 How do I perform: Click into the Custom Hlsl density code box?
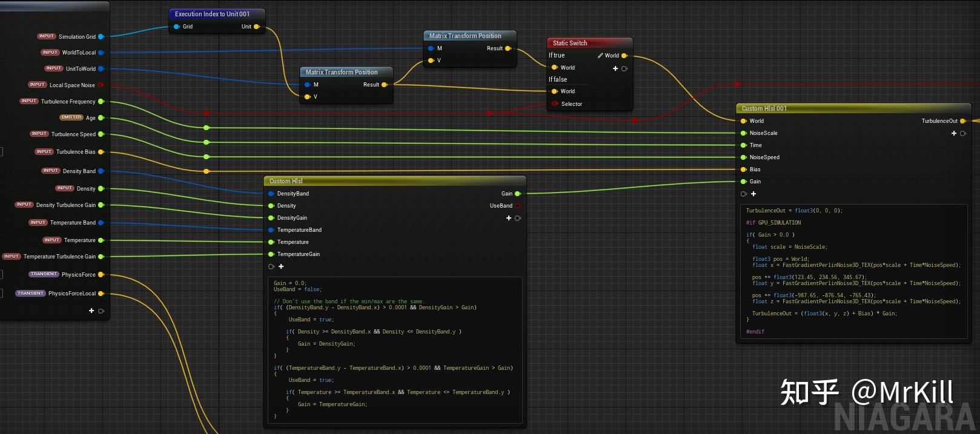pyautogui.click(x=395, y=350)
